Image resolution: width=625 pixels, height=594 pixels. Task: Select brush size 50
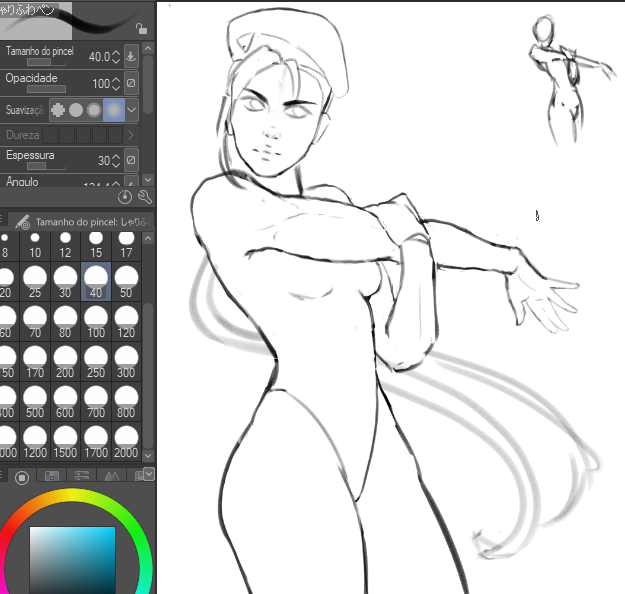tap(126, 281)
